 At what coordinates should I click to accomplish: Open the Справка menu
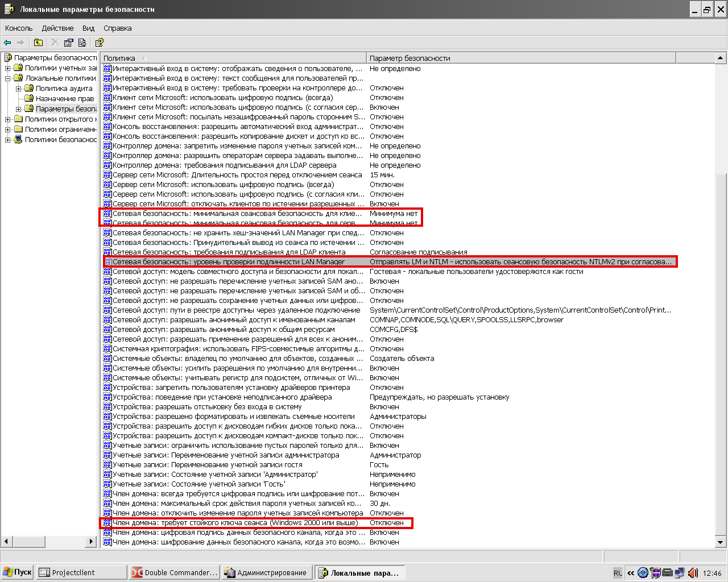coord(117,28)
